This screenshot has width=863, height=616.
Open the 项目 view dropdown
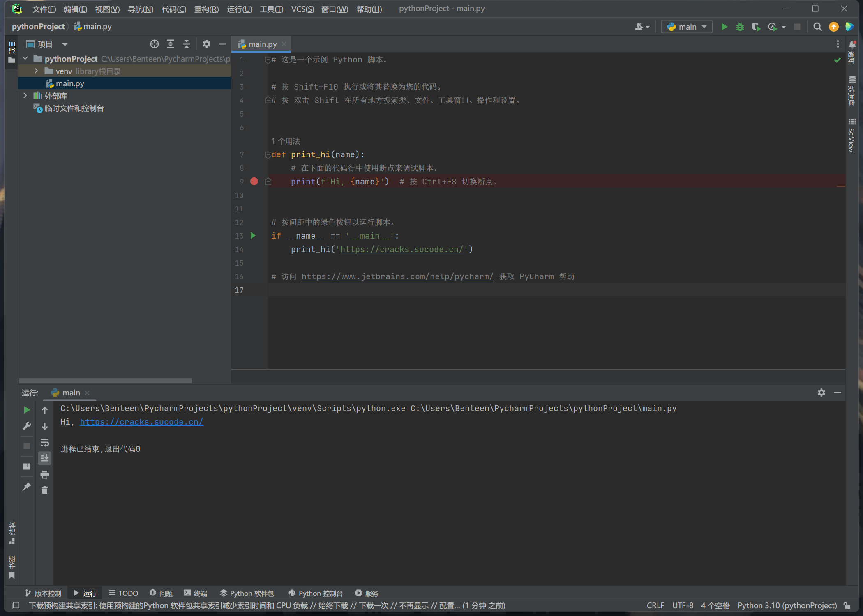[x=47, y=44]
